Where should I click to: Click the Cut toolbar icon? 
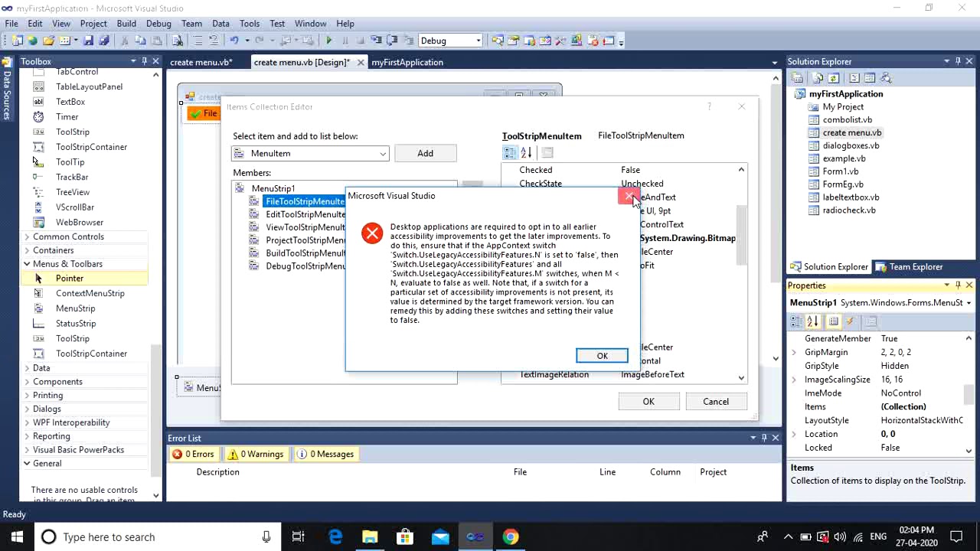pos(125,41)
